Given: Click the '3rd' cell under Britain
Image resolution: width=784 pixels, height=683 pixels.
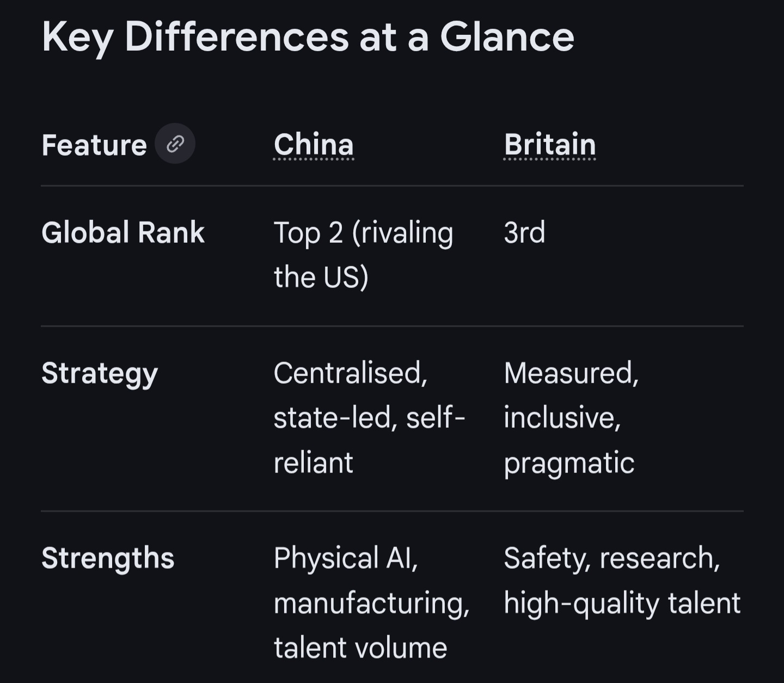Looking at the screenshot, I should 524,233.
